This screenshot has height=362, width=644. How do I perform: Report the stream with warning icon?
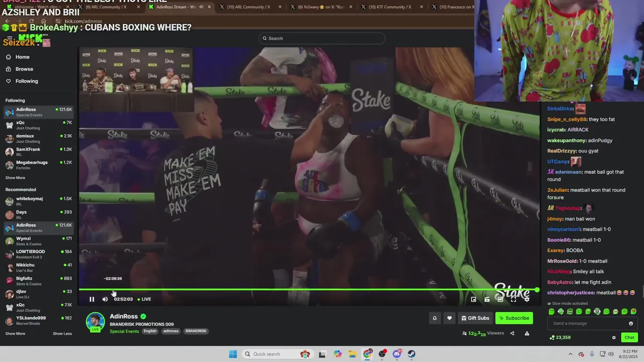pos(527,333)
